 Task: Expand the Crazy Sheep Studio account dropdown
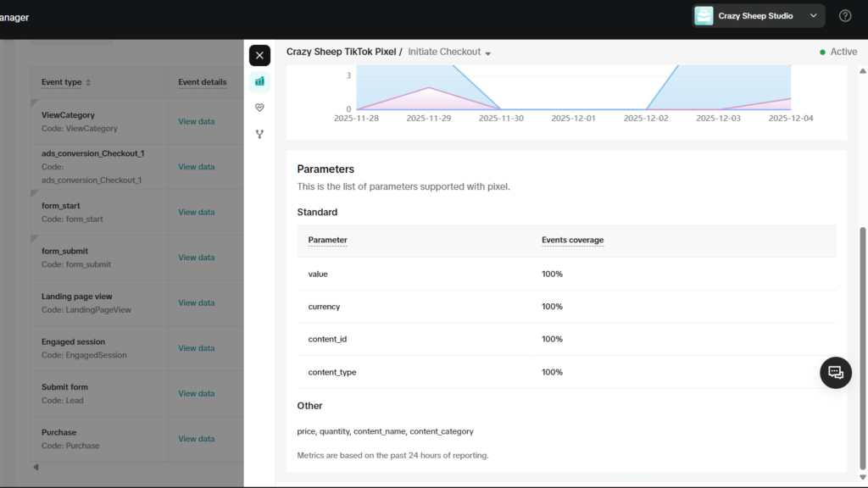[x=814, y=16]
